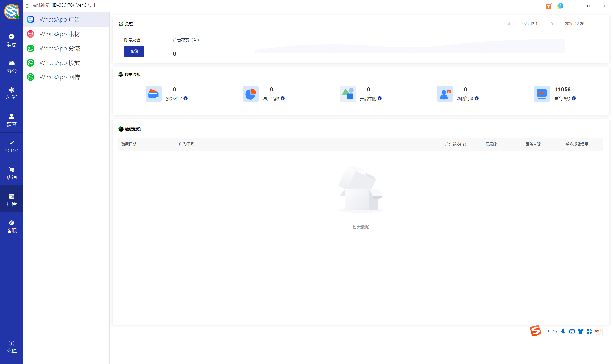Click the end date 2025-12-26 field
Image resolution: width=613 pixels, height=364 pixels.
(574, 24)
